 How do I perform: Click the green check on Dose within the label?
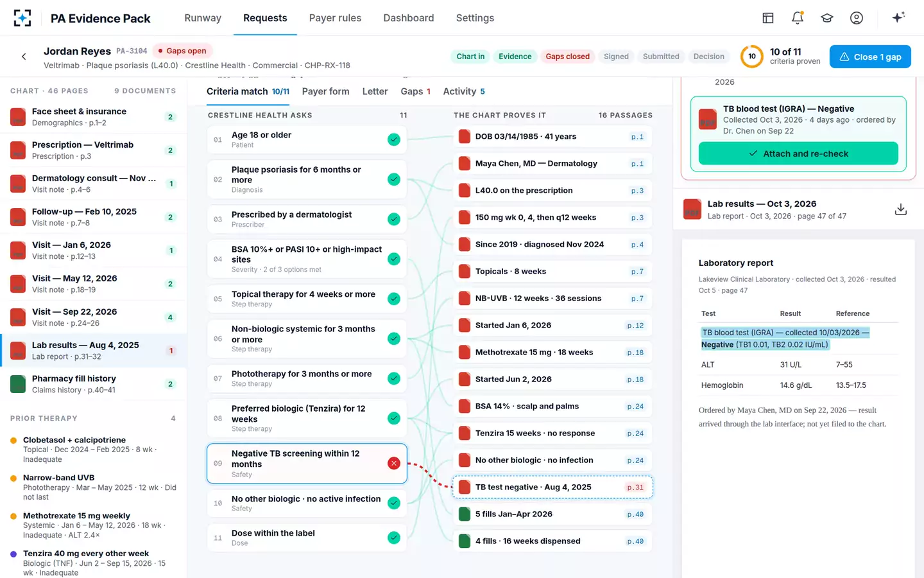394,538
